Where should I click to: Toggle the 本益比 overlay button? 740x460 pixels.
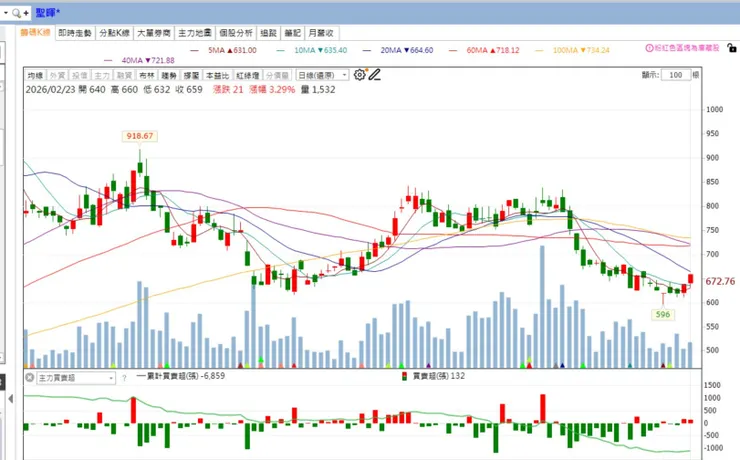point(218,75)
